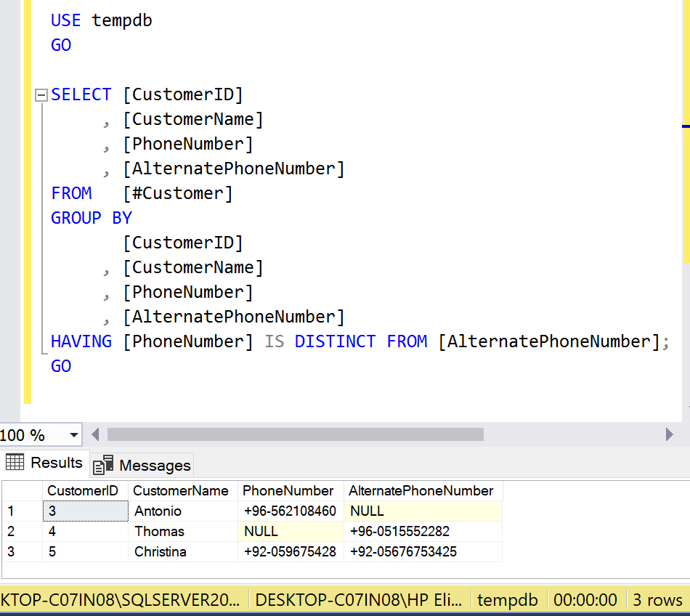The height and width of the screenshot is (616, 690).
Task: Click the horizontal scrollbar right arrow
Action: [669, 435]
